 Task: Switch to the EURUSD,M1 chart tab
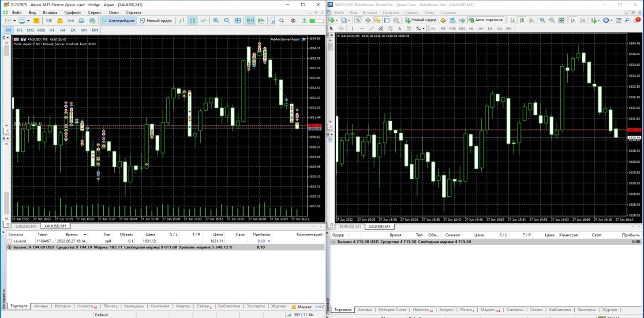tap(26, 226)
